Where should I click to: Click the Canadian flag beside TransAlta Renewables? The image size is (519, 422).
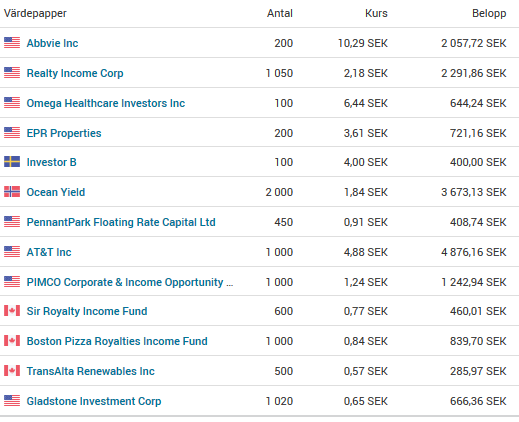[x=12, y=371]
